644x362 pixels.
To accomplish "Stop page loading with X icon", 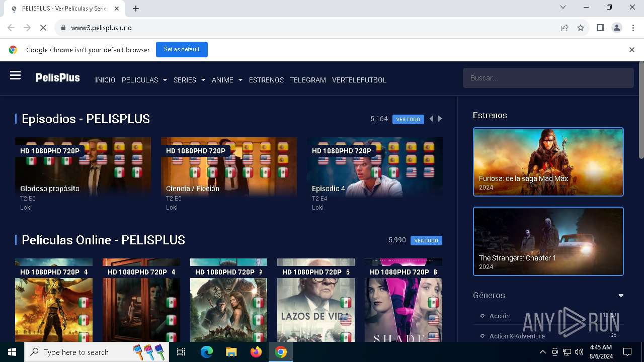I will pos(43,28).
